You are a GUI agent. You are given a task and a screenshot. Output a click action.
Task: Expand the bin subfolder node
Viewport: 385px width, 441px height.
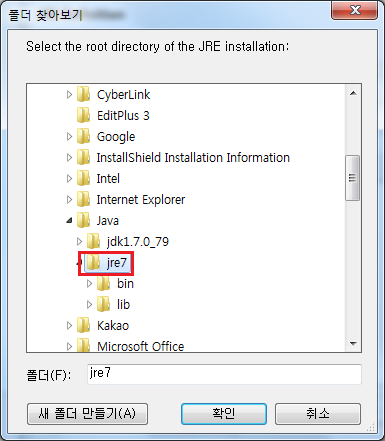pyautogui.click(x=89, y=284)
